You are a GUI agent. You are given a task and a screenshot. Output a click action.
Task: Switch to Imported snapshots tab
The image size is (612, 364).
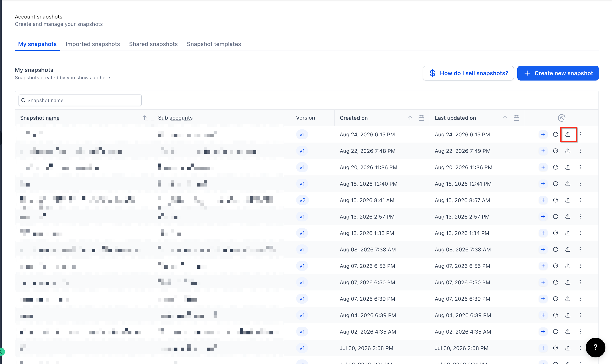[x=93, y=44]
